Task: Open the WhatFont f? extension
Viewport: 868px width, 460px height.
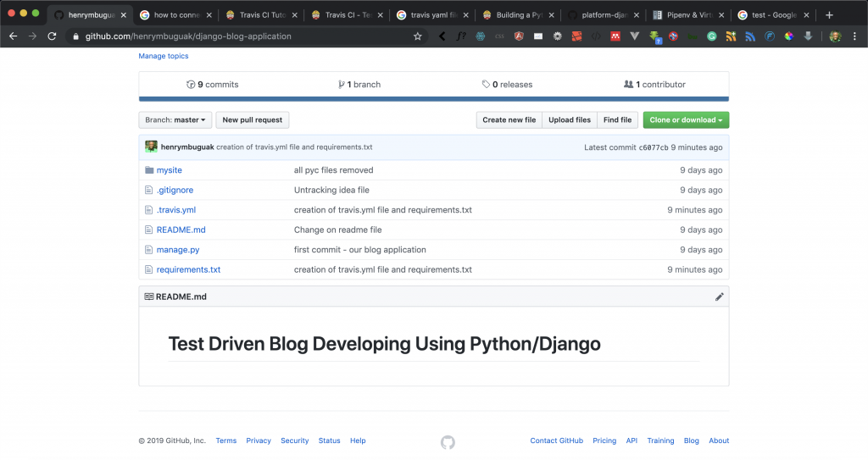Action: click(460, 36)
